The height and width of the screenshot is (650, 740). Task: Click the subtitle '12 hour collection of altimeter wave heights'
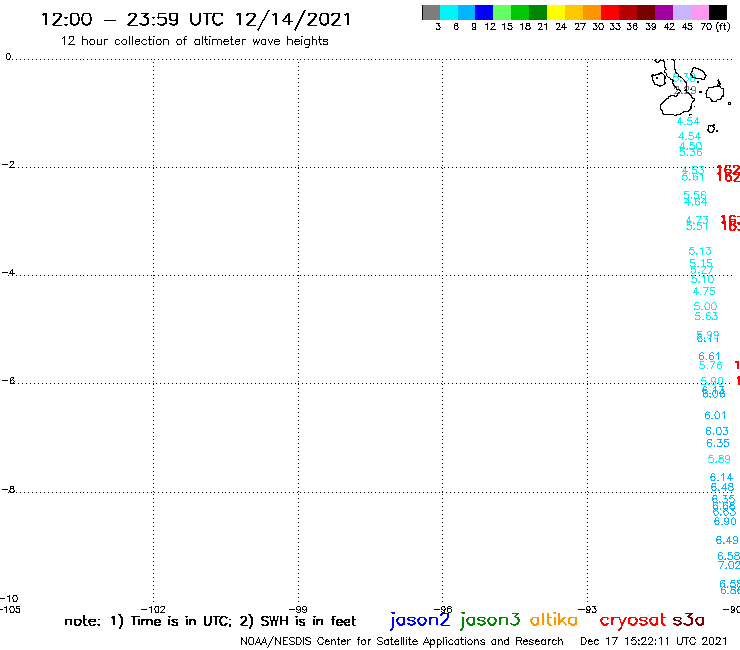click(x=194, y=41)
